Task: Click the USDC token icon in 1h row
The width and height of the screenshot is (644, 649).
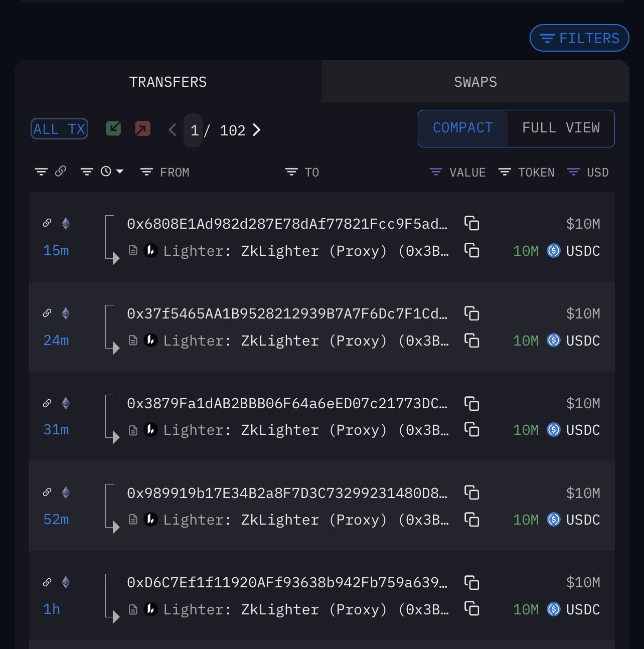Action: (x=553, y=609)
